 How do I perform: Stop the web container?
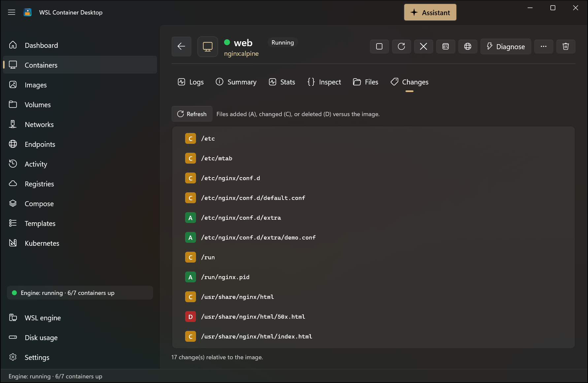(x=379, y=47)
